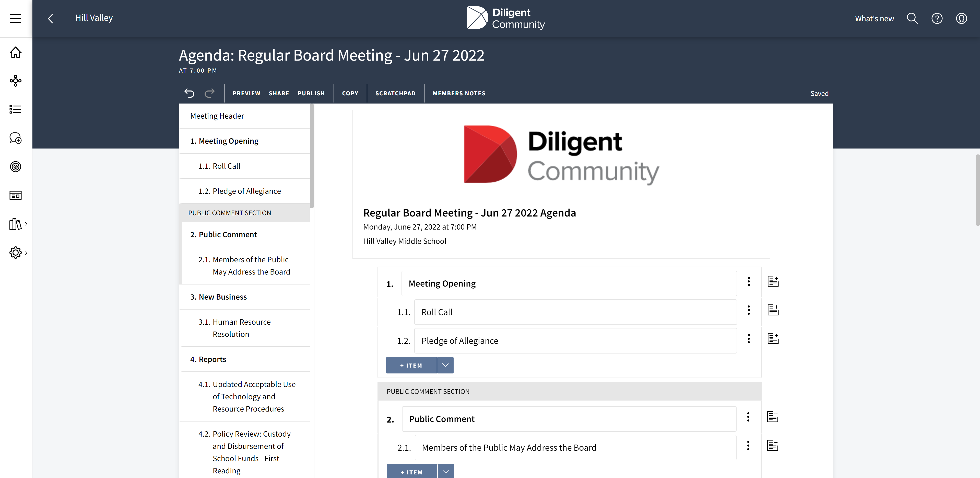Image resolution: width=980 pixels, height=478 pixels.
Task: Open MEMBERS NOTES from the toolbar
Action: [x=459, y=93]
